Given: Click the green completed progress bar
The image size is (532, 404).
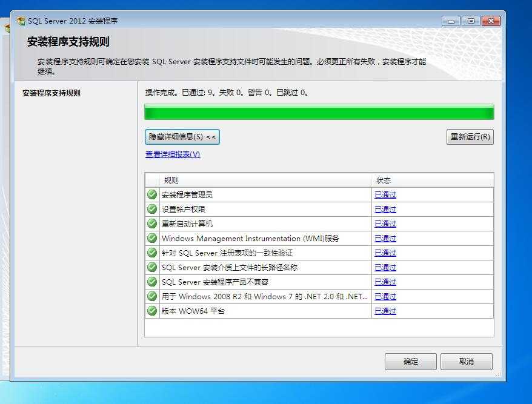Looking at the screenshot, I should (319, 112).
